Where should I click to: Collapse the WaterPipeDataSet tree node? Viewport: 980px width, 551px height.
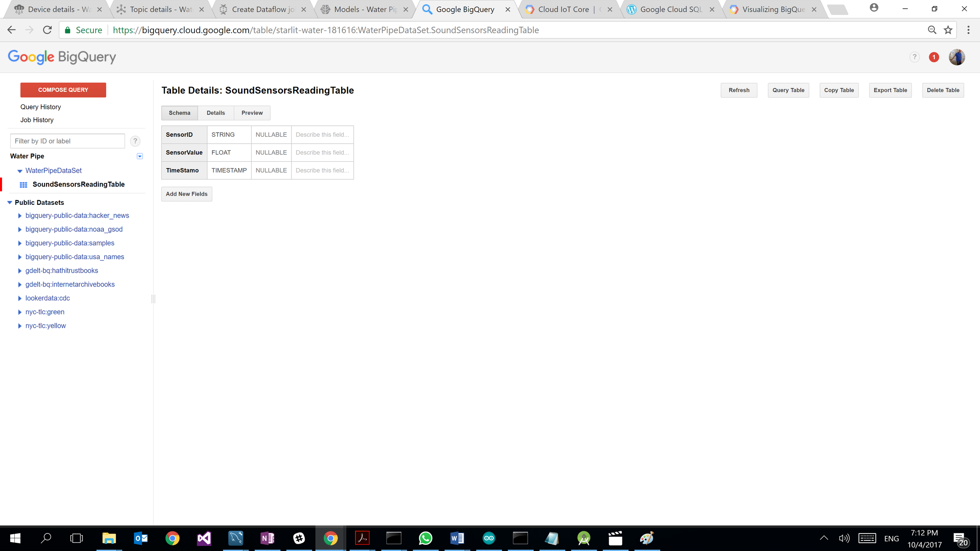click(x=20, y=171)
